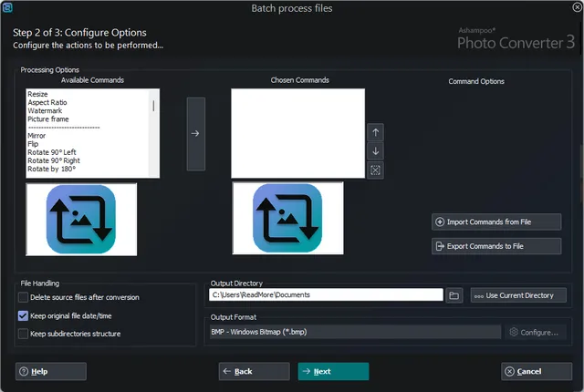
Task: Open the Output Format dropdown
Action: pos(356,333)
